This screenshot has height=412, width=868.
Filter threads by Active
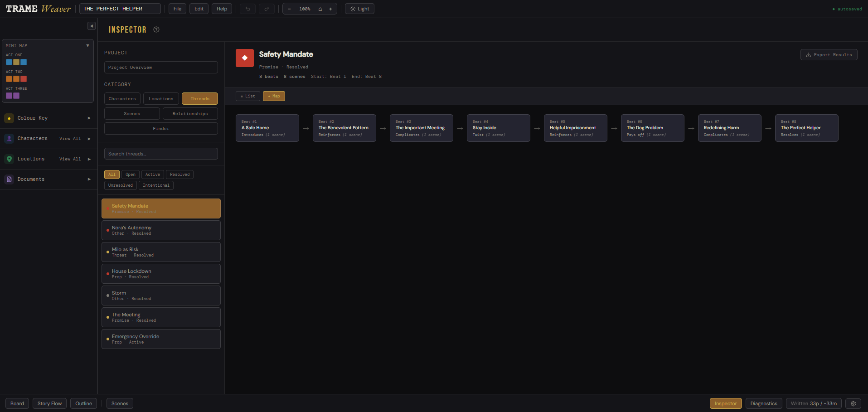[x=153, y=174]
